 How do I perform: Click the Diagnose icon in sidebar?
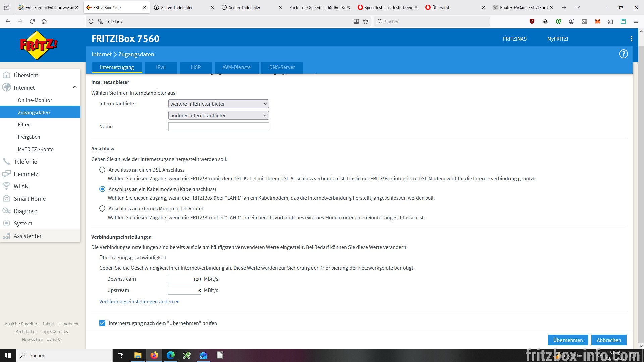point(6,211)
